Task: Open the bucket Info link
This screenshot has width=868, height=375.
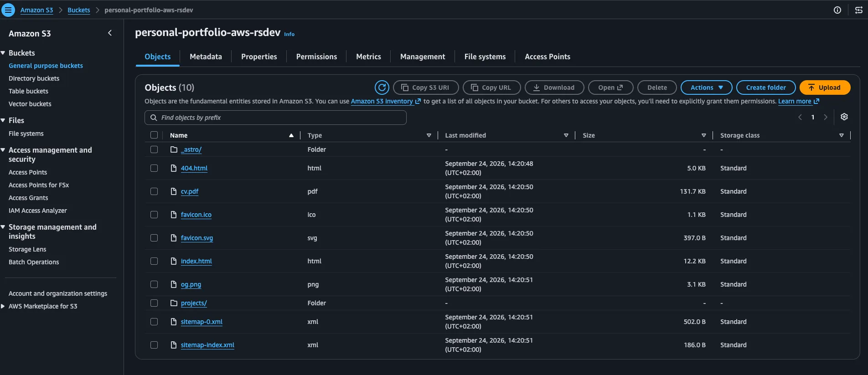Action: click(289, 34)
